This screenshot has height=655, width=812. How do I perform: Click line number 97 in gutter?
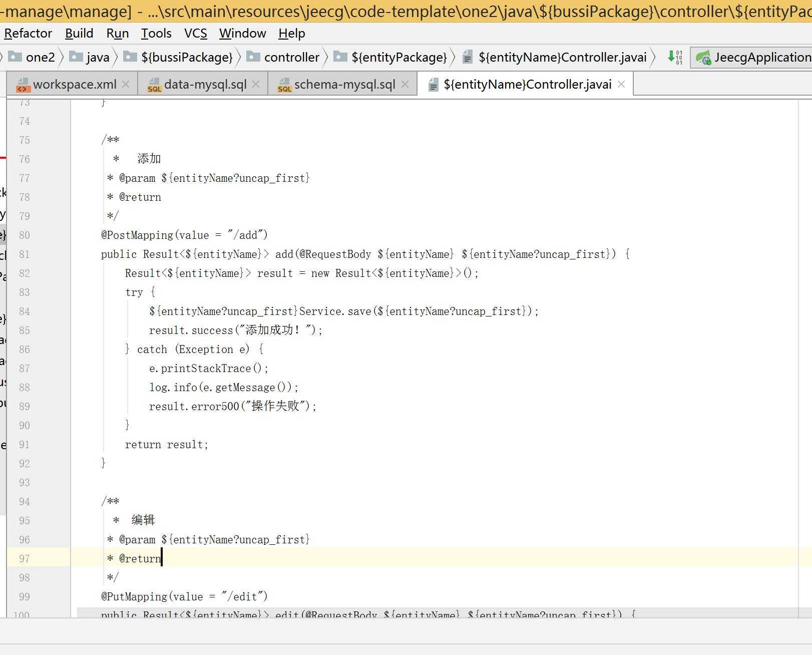[x=24, y=558]
